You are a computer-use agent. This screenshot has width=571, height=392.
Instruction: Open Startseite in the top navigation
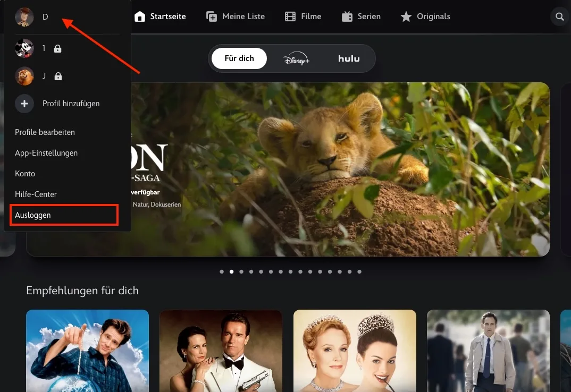(168, 16)
